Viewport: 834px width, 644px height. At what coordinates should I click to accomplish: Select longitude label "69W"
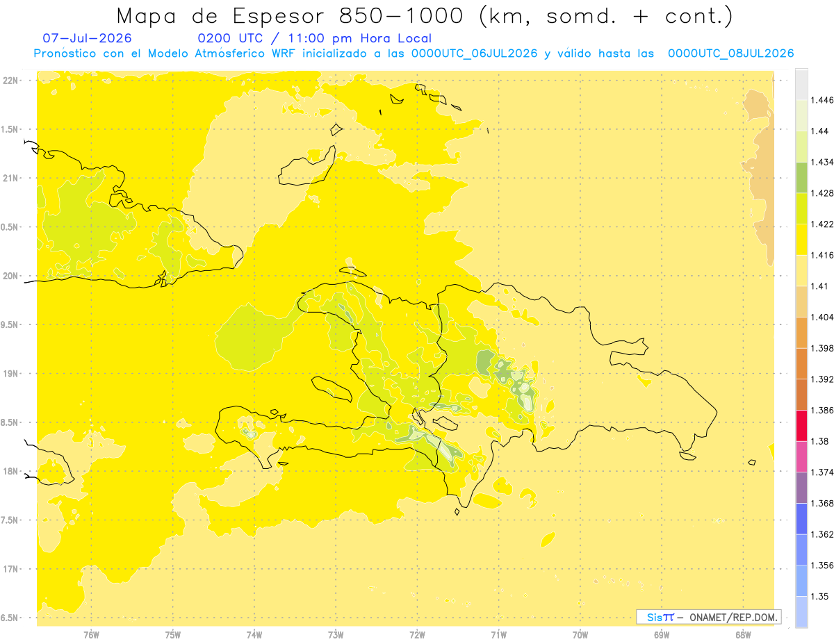(x=661, y=634)
